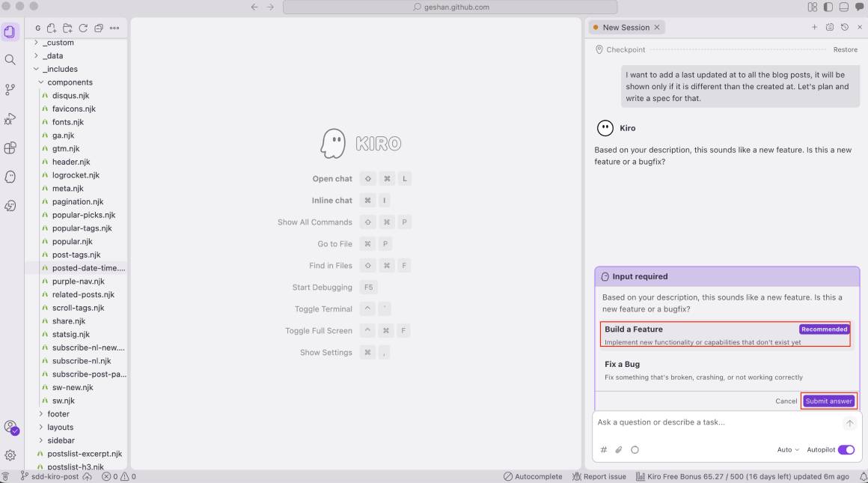Click Submit answer button
The width and height of the screenshot is (868, 483).
click(828, 401)
